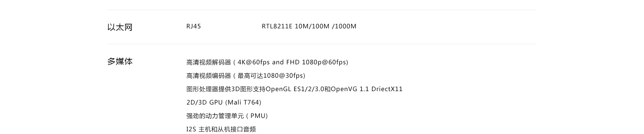Click the RJ45 interface text
Screen dimensions: 644x134
tap(194, 26)
